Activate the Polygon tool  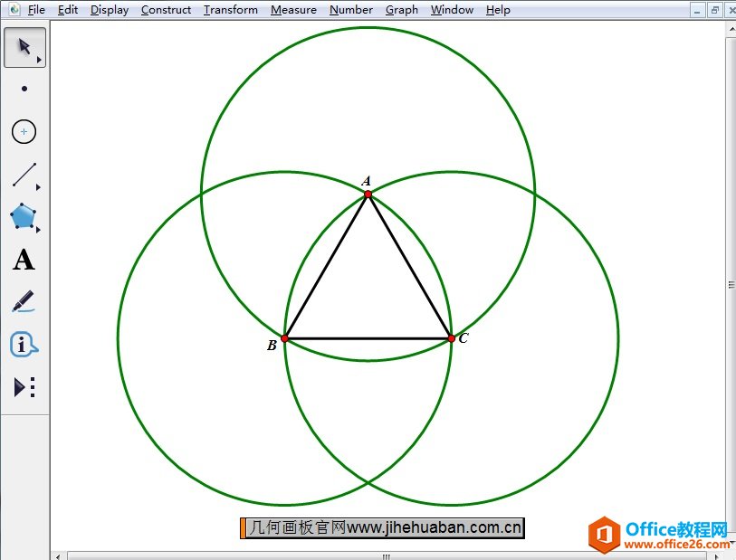(24, 217)
